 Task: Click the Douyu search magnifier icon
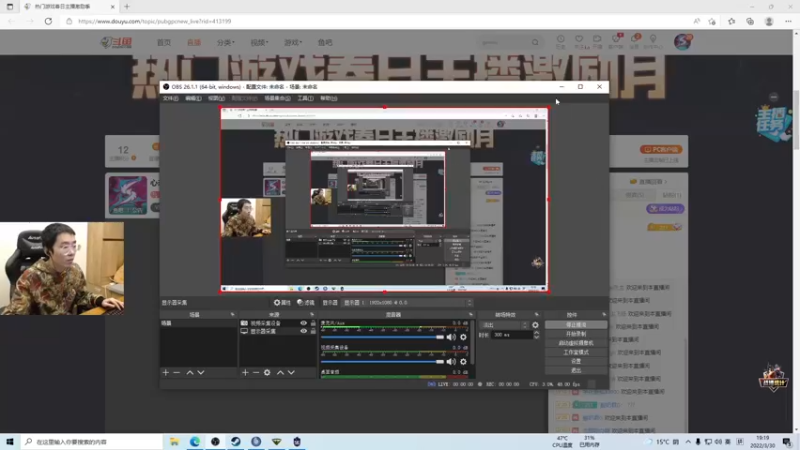click(x=535, y=42)
